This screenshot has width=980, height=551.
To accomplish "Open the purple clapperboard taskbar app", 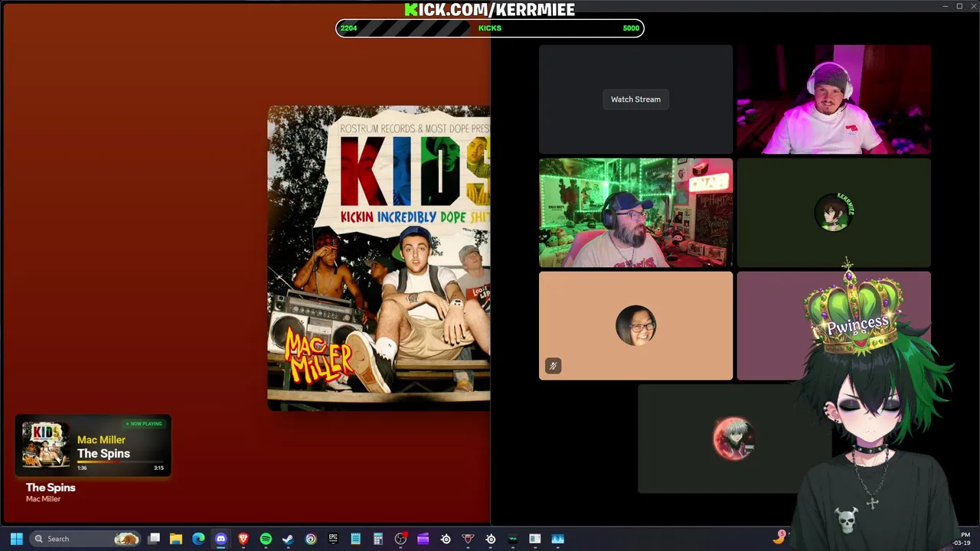I will pos(423,539).
